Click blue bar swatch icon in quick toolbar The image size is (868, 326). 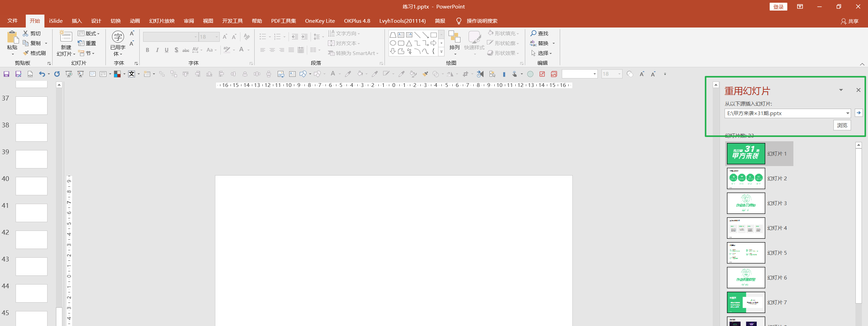tap(504, 74)
